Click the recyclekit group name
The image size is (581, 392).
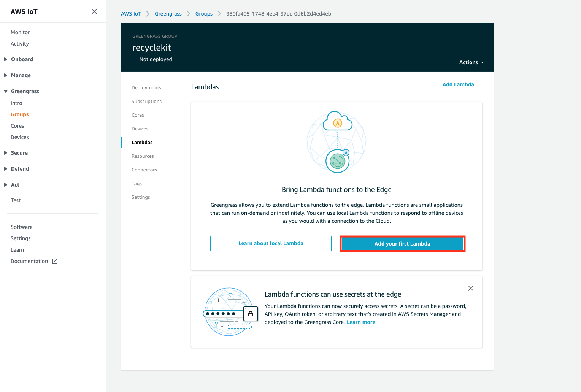(x=152, y=48)
